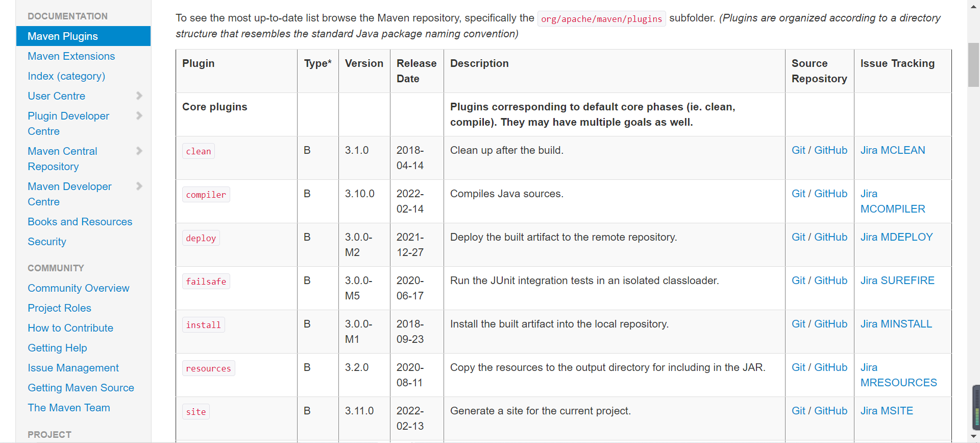
Task: Open the failsafe plugin link
Action: tap(206, 282)
